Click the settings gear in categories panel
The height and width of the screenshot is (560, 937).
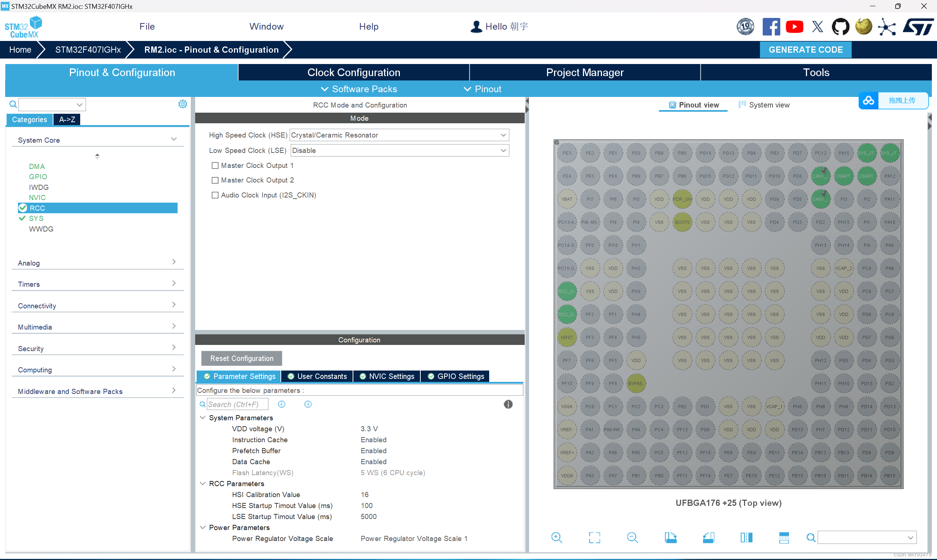pyautogui.click(x=182, y=104)
